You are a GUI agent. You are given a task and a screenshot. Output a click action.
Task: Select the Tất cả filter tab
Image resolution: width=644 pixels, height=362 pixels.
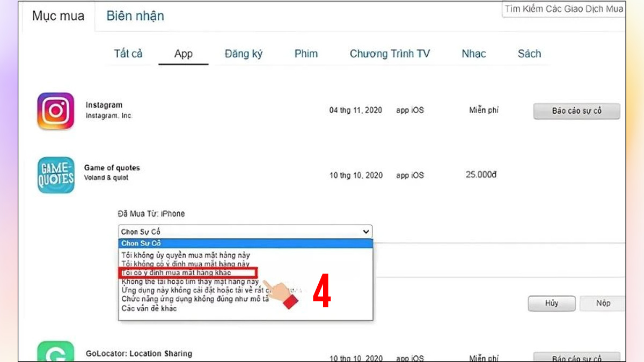128,54
